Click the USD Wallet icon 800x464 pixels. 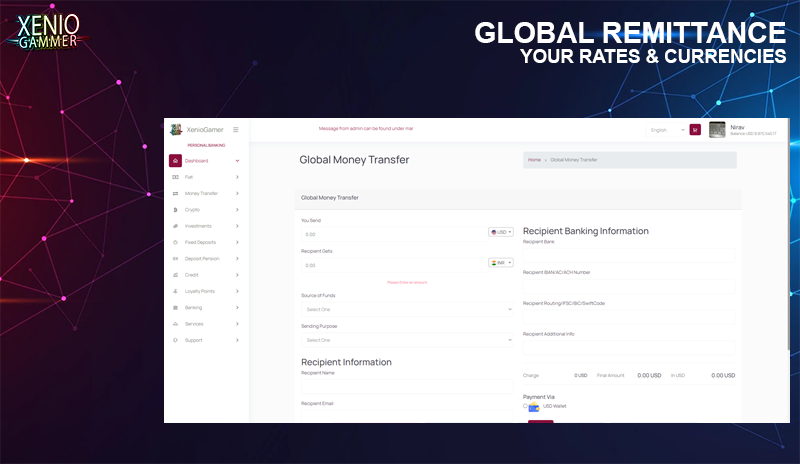pos(534,407)
